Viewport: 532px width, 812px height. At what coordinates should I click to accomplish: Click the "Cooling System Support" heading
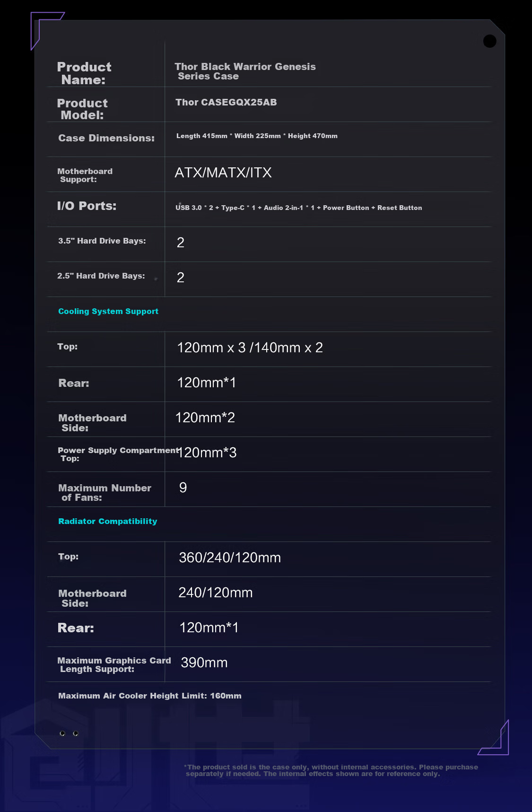coord(108,311)
